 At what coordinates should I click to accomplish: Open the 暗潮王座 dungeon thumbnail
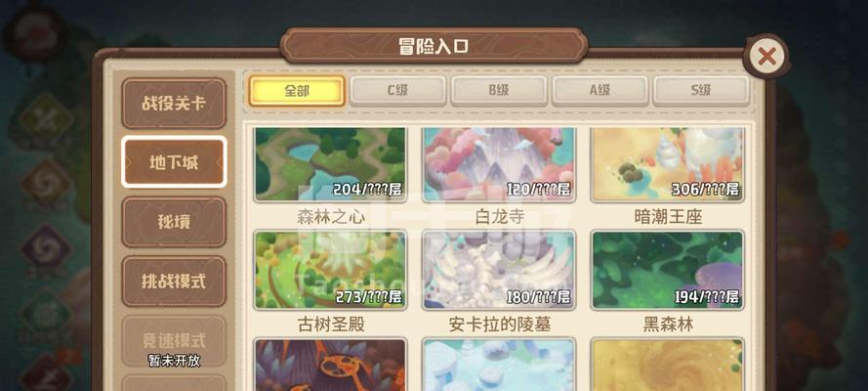click(668, 164)
